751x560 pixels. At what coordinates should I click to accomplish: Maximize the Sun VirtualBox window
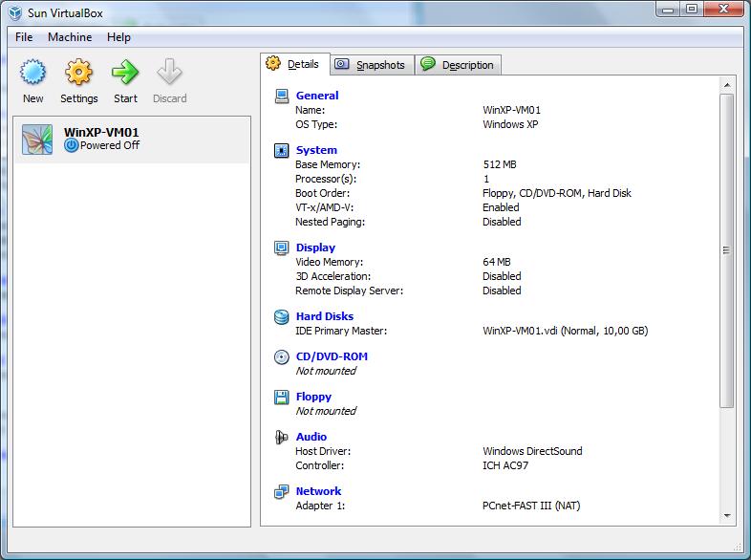tap(692, 9)
